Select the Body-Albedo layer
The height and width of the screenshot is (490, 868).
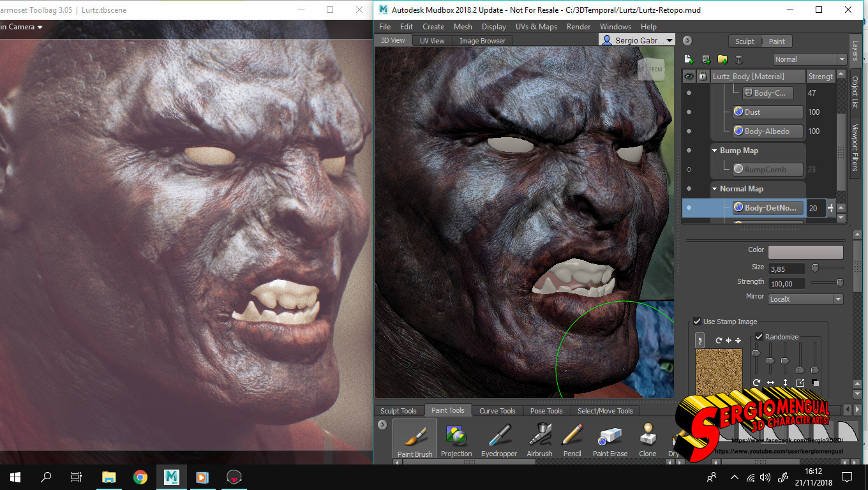point(768,131)
